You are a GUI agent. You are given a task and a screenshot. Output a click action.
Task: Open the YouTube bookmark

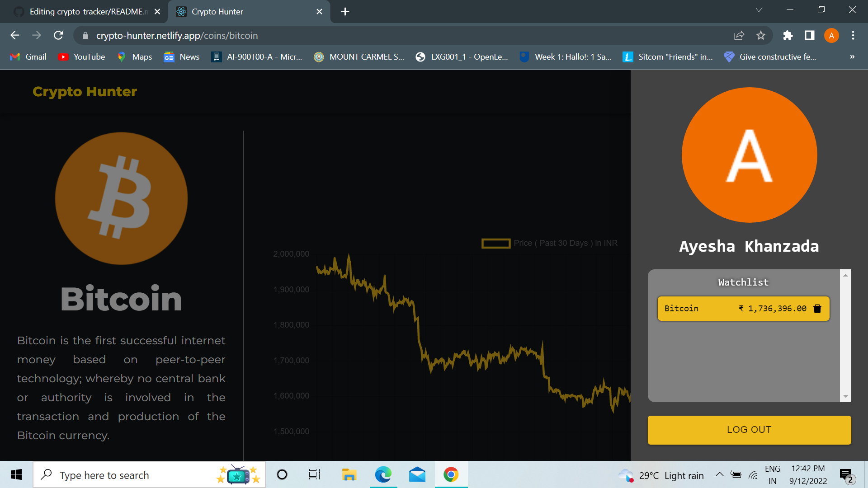point(81,57)
